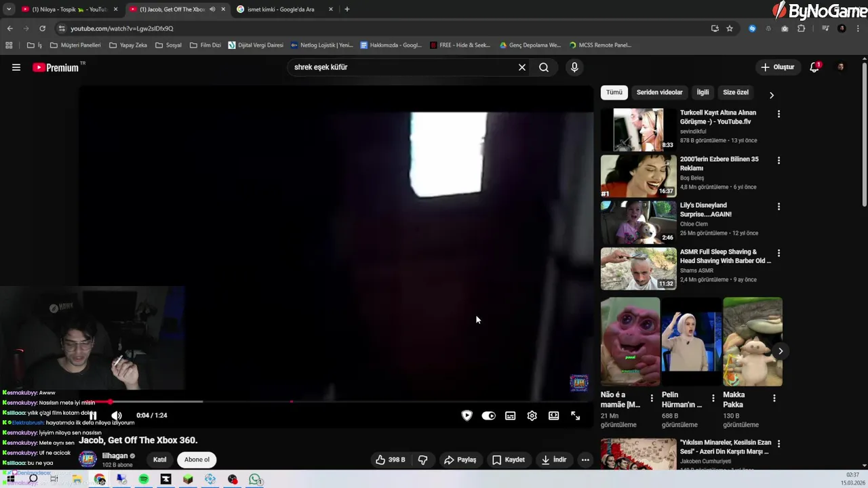Open YouTube account avatar menu

coord(841,67)
